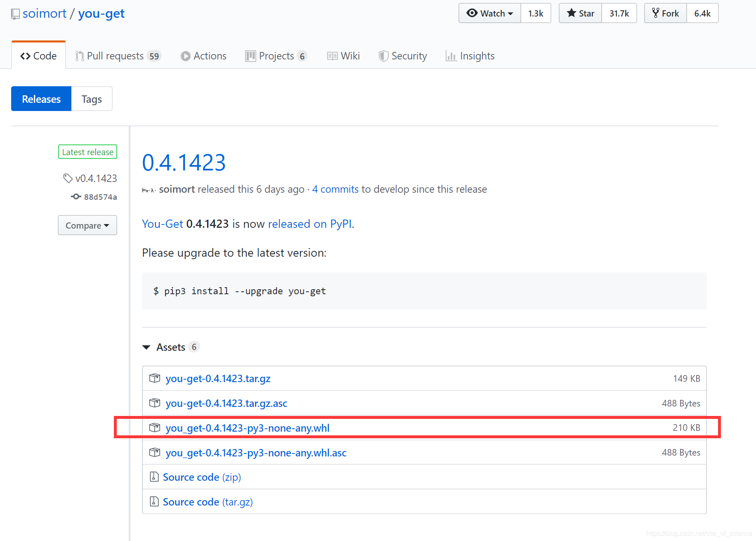The height and width of the screenshot is (541, 756).
Task: Click the 210 KB file size
Action: pyautogui.click(x=686, y=428)
